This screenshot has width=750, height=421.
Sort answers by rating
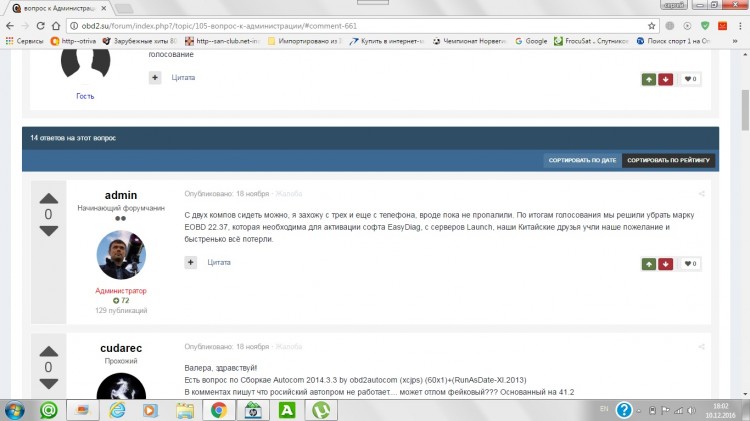coord(668,160)
